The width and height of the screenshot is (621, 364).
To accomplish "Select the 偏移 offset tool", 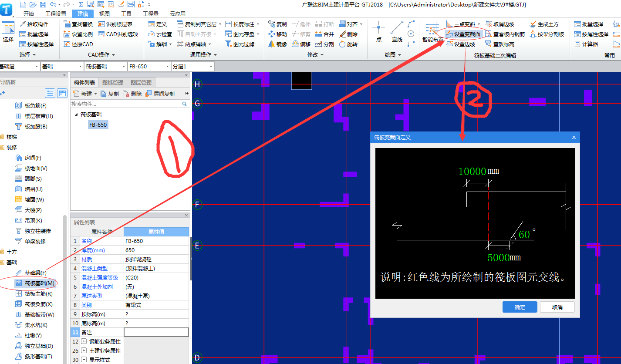I will 301,44.
